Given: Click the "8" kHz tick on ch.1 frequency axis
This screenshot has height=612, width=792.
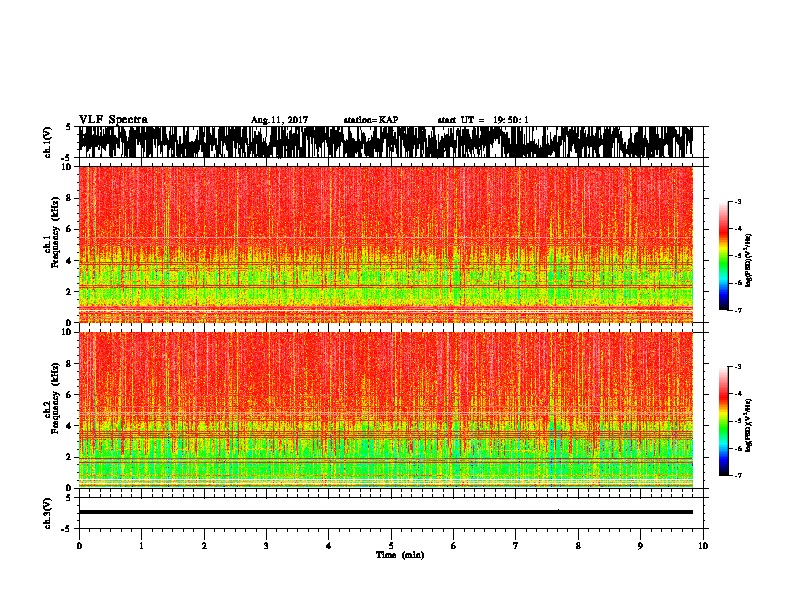Looking at the screenshot, I should (71, 198).
